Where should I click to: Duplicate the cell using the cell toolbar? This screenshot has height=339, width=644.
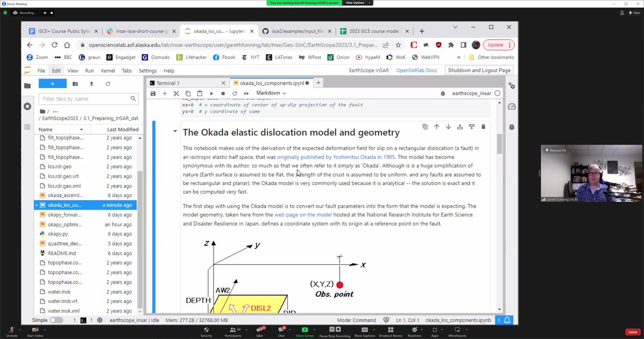click(x=425, y=127)
